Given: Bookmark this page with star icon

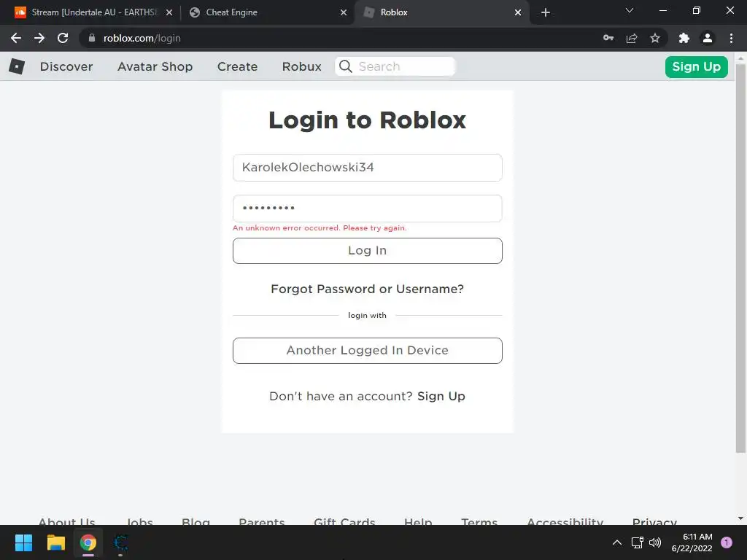Looking at the screenshot, I should coord(655,38).
